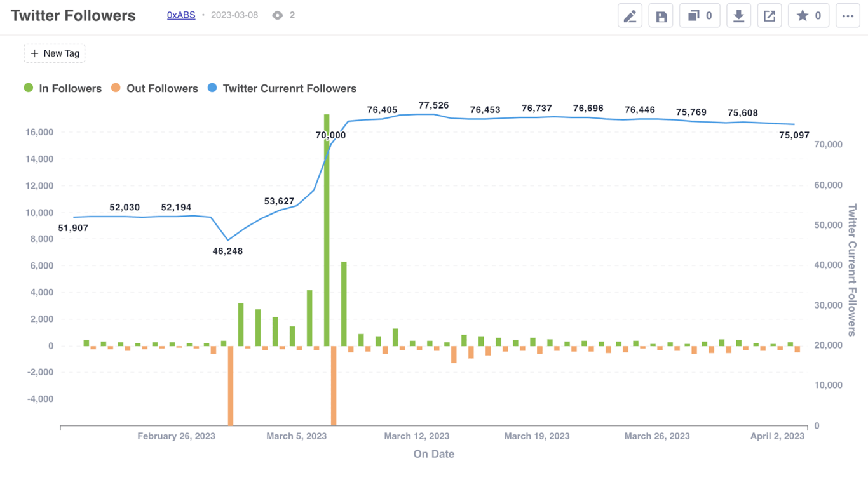Click the data label 76,446
This screenshot has height=480, width=868.
[x=639, y=110]
